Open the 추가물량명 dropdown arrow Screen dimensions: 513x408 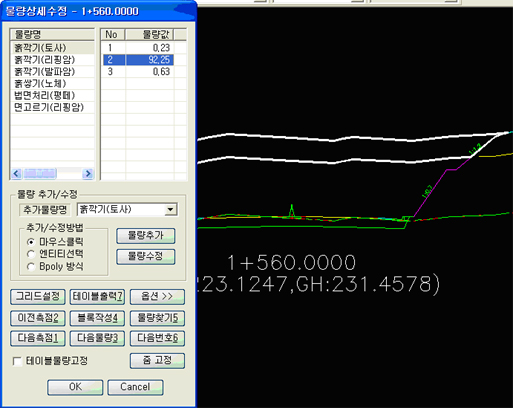coord(170,210)
